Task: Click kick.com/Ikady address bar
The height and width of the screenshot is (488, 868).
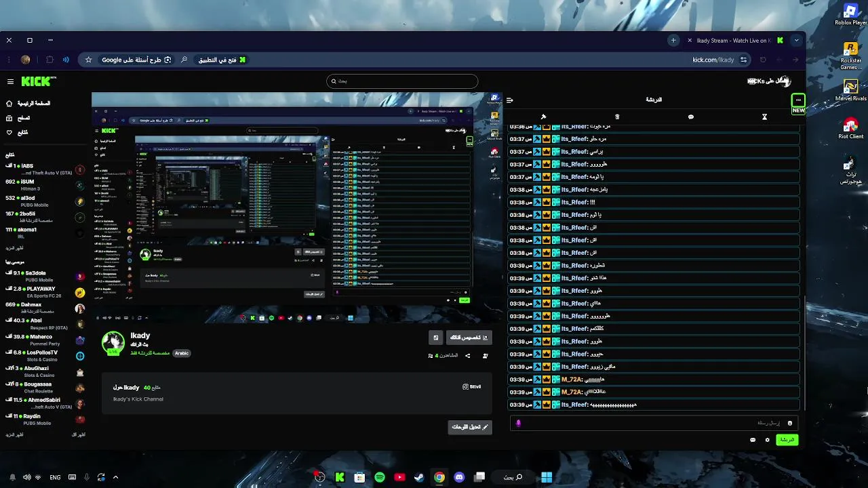Action: coord(713,60)
